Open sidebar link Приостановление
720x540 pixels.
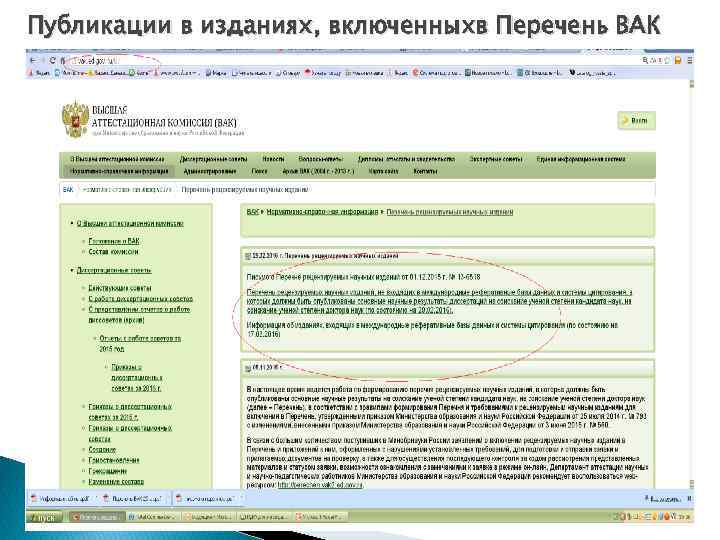(114, 460)
